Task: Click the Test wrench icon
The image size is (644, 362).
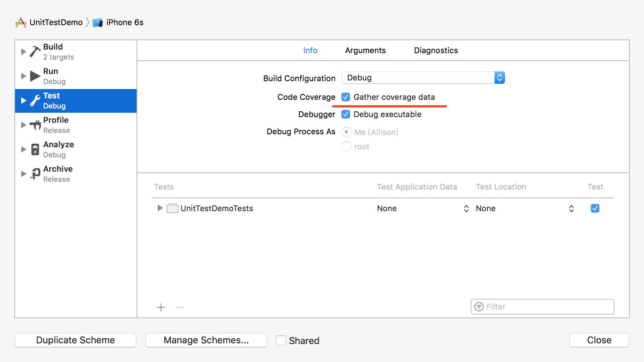Action: (x=35, y=101)
